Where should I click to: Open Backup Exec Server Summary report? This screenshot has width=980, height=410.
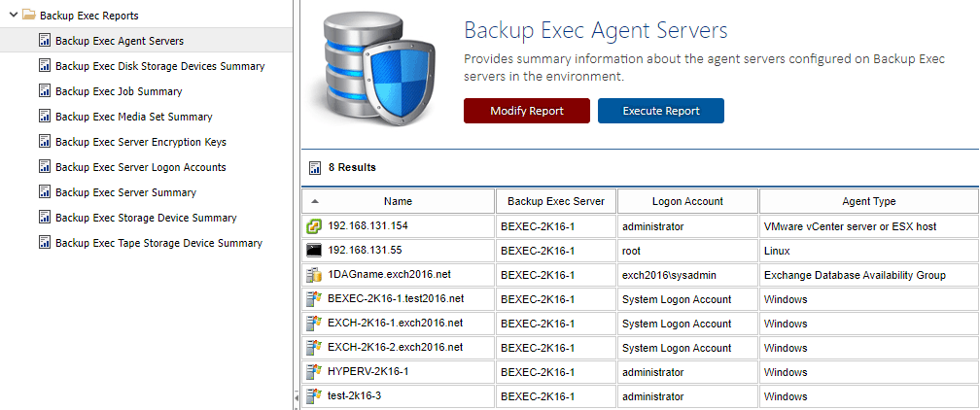click(125, 192)
